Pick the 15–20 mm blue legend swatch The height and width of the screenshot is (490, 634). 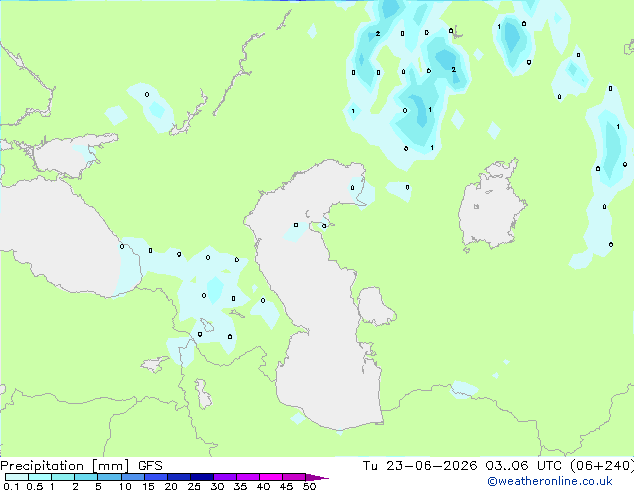[155, 477]
